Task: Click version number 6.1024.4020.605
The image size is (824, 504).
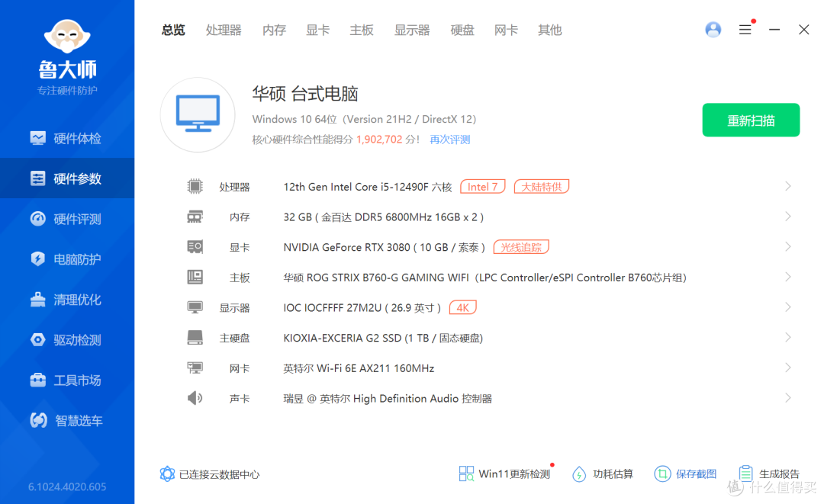Action: pos(67,486)
